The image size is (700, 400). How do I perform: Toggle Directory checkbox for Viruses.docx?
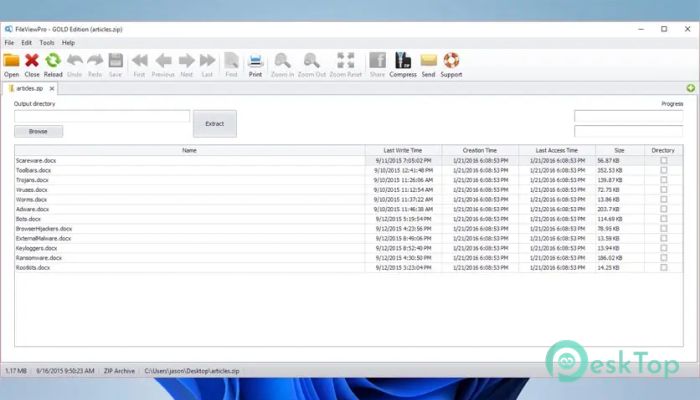click(x=663, y=190)
